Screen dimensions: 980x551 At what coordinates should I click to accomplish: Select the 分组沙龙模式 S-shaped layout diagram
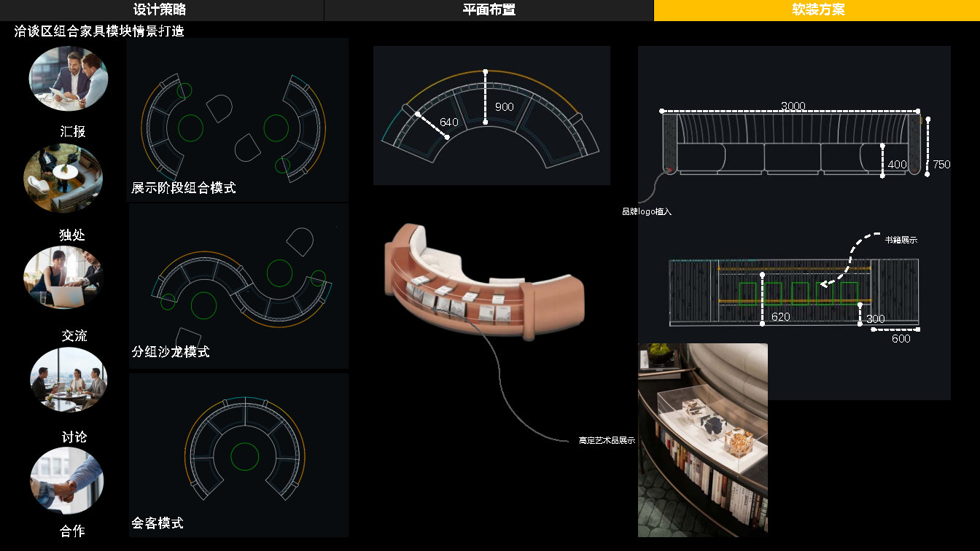click(238, 286)
